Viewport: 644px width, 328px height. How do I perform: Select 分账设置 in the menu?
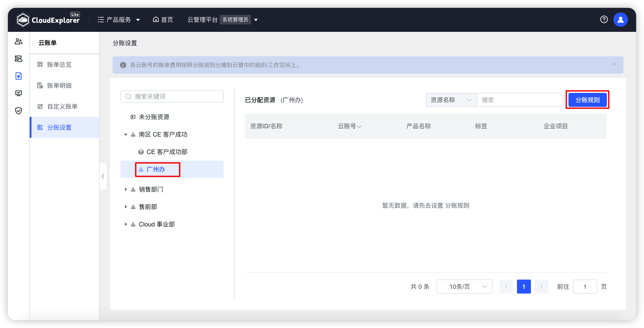[x=64, y=127]
